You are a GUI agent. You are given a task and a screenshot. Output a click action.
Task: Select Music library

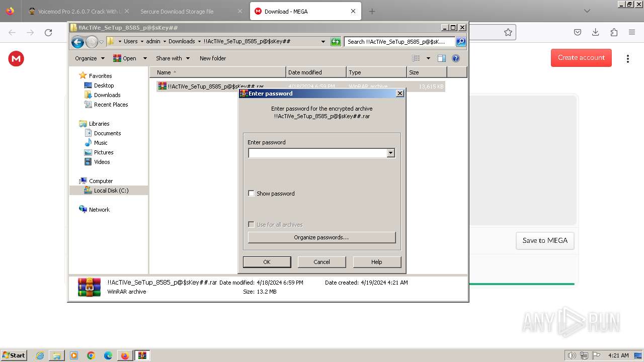point(101,143)
